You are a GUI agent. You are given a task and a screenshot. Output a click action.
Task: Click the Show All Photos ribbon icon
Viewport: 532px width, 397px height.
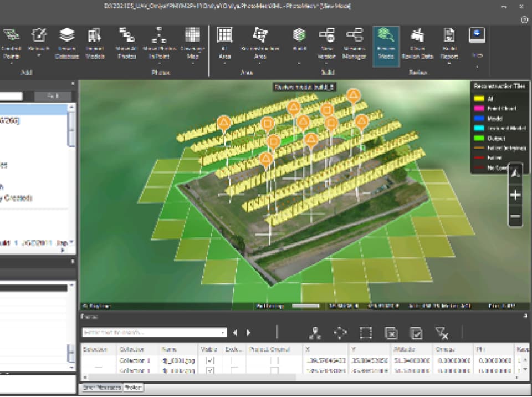click(126, 35)
